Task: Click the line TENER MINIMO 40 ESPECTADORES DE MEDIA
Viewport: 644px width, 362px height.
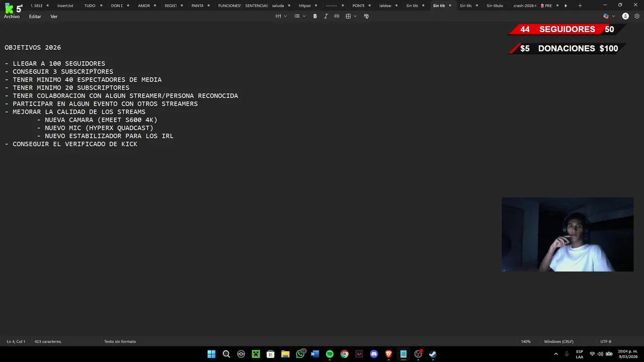Action: (x=87, y=79)
